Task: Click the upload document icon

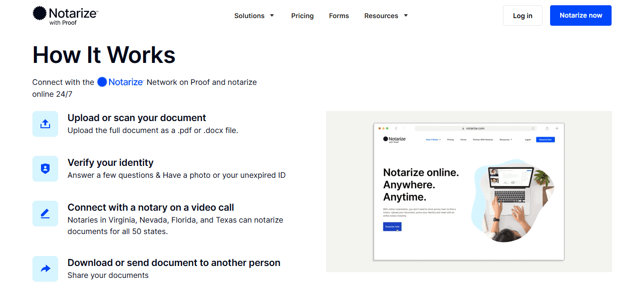Action: (x=45, y=124)
